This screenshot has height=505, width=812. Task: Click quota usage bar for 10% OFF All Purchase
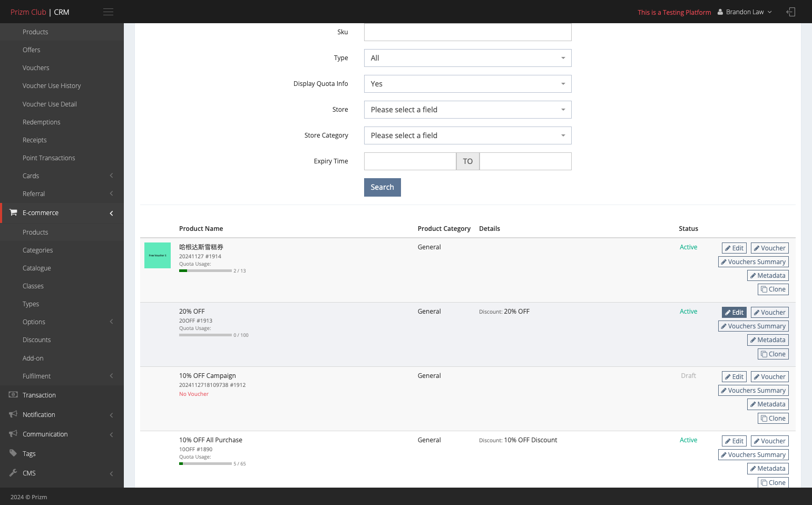pos(206,463)
